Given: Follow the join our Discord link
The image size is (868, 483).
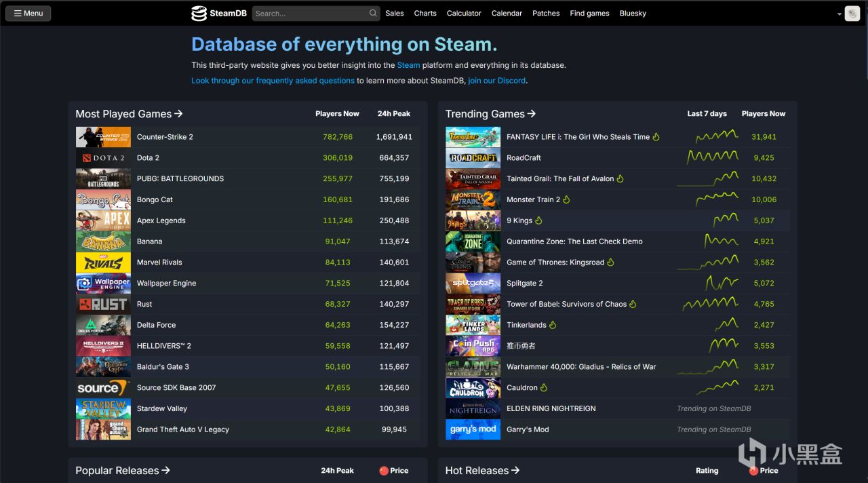Looking at the screenshot, I should (x=497, y=80).
